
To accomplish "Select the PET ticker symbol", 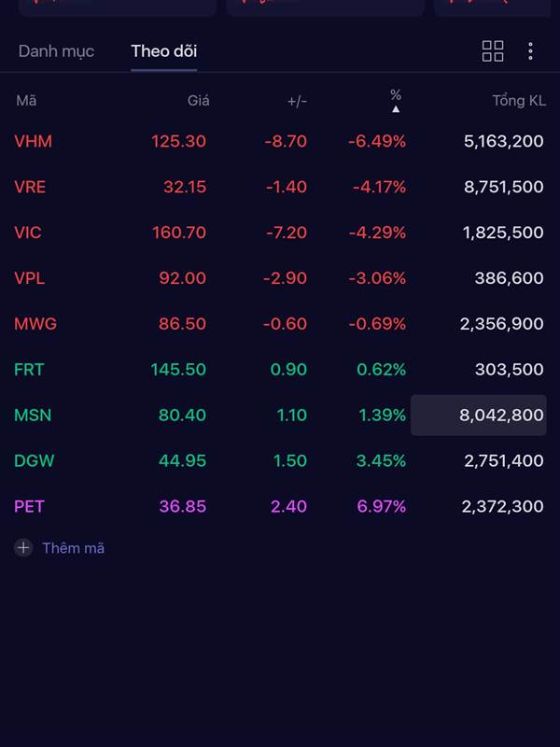I will click(x=29, y=507).
